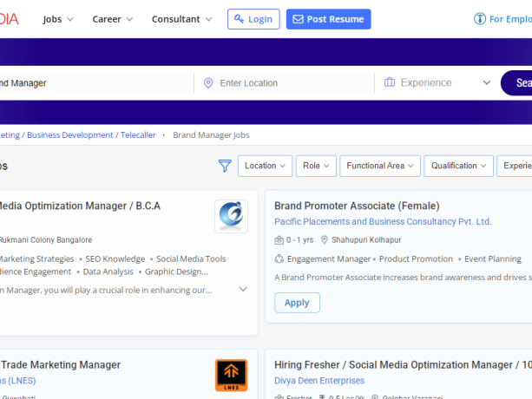Screen dimensions: 532x399
Task: Click the skills icon beside Engagement Manager
Action: pos(279,259)
